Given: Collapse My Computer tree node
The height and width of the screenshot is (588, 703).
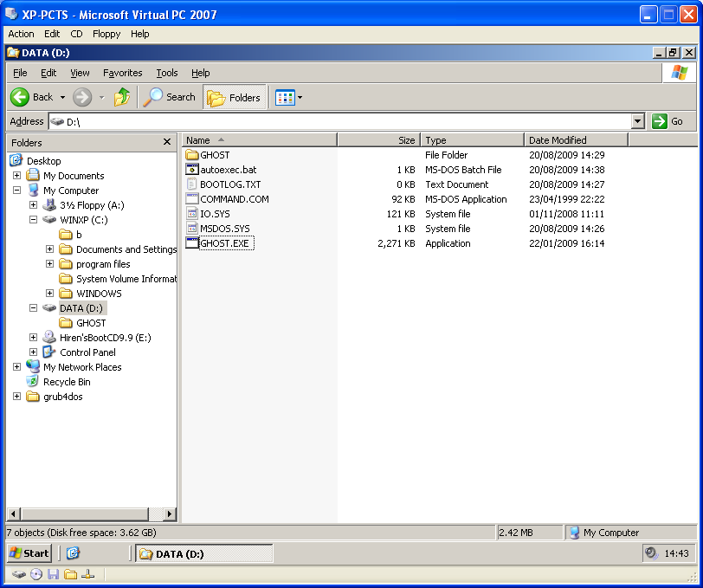Looking at the screenshot, I should click(16, 191).
